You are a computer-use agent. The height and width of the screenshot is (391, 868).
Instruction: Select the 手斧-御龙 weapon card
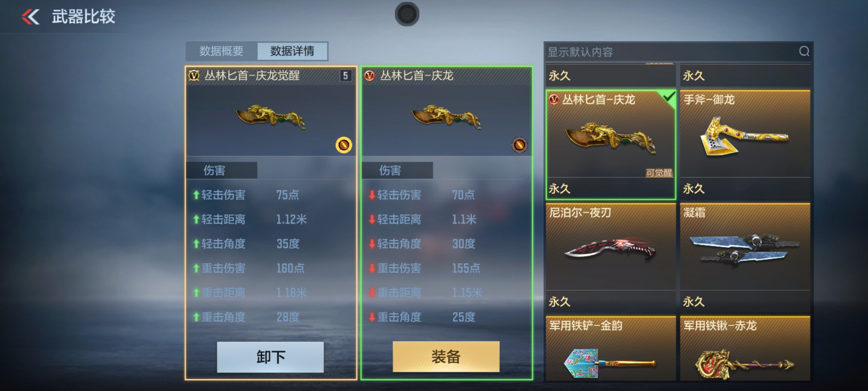(x=745, y=145)
